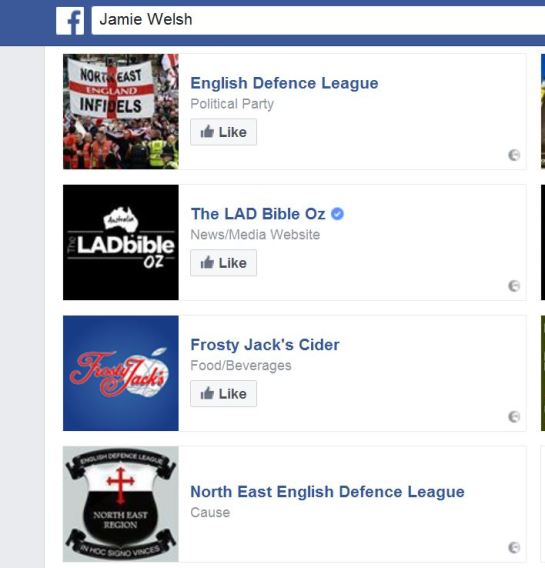Like Frosty Jack's Cider page
545x568 pixels.
pyautogui.click(x=223, y=393)
